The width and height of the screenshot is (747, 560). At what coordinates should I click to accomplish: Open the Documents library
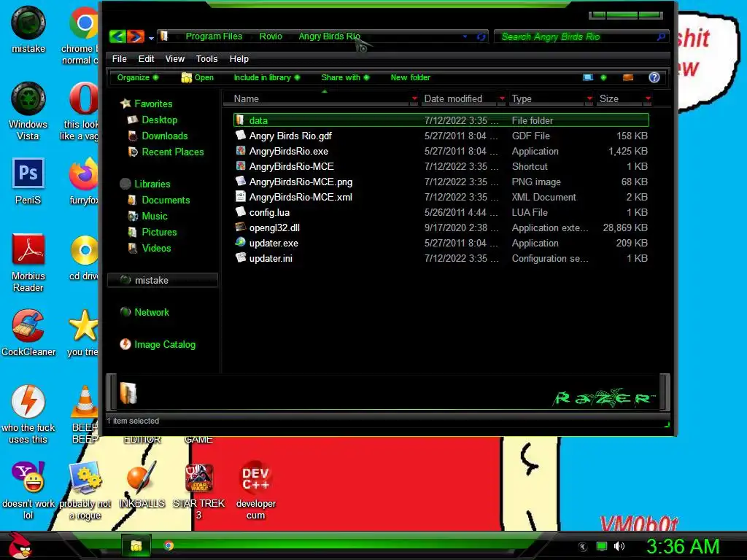(158, 200)
